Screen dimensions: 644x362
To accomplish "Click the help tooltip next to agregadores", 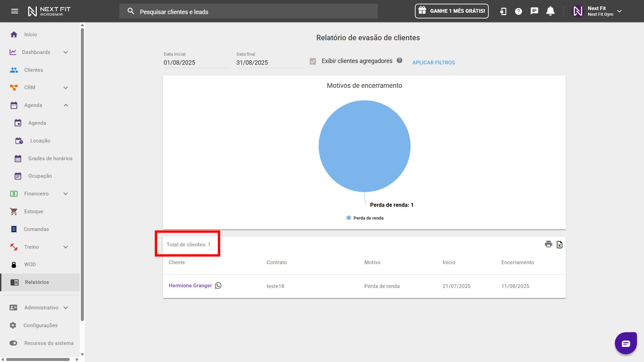I will pos(399,61).
